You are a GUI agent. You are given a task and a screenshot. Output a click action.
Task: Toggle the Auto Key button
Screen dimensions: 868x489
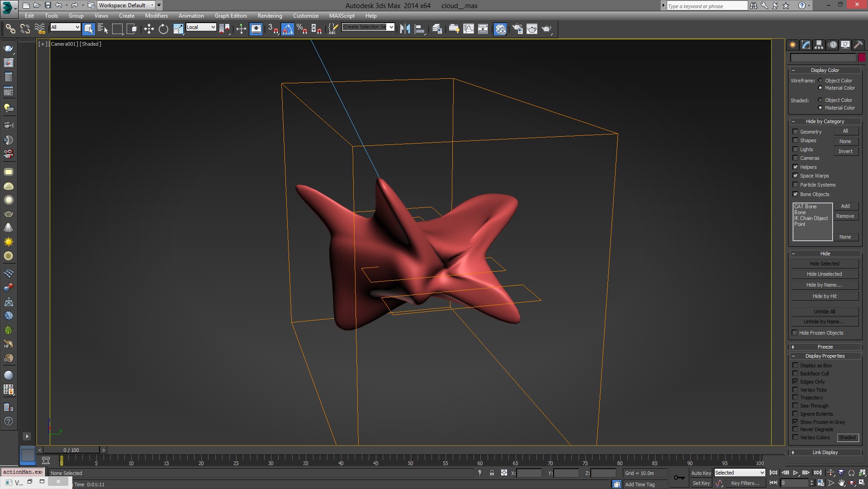point(701,473)
